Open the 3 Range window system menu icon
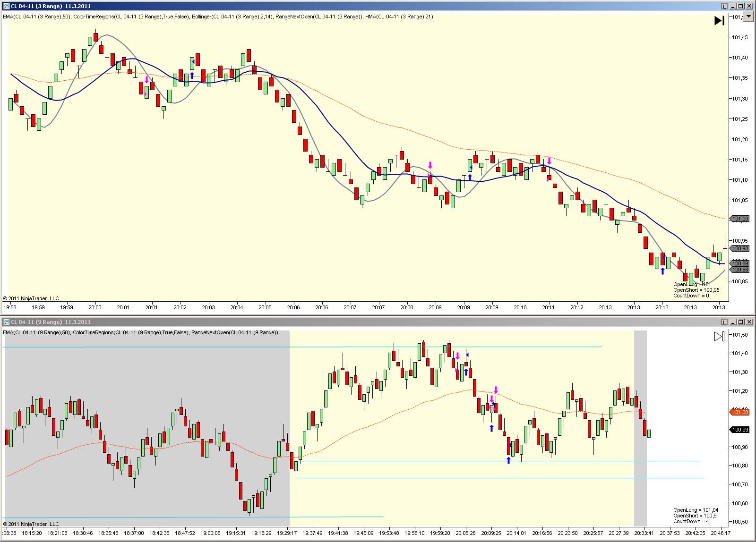Image resolution: width=756 pixels, height=542 pixels. click(x=6, y=6)
